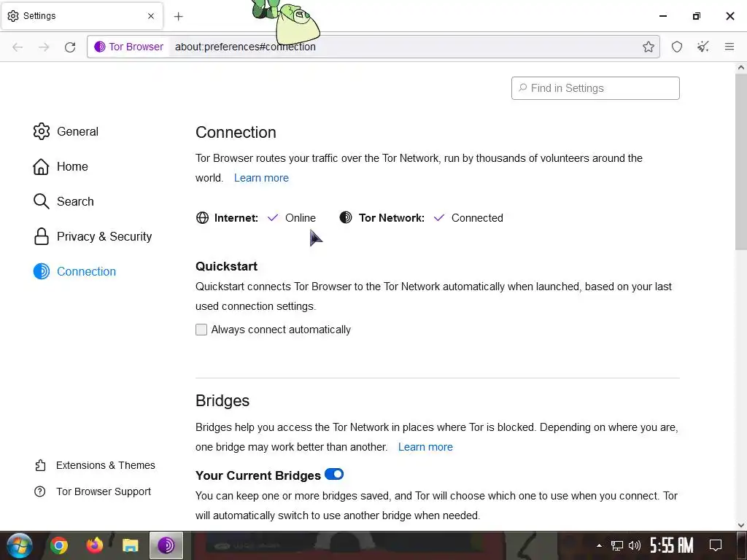This screenshot has width=747, height=560.
Task: Click Learn more under Connection description
Action: 261,178
